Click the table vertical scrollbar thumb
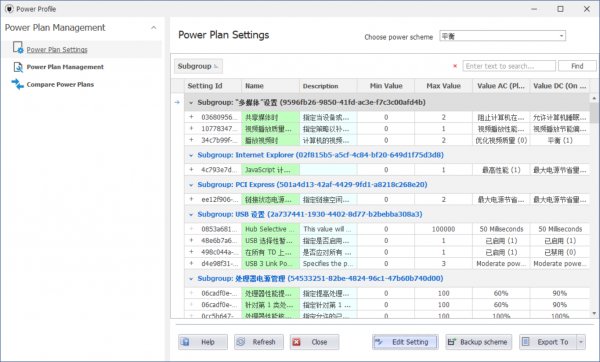This screenshot has width=600, height=362. 594,113
